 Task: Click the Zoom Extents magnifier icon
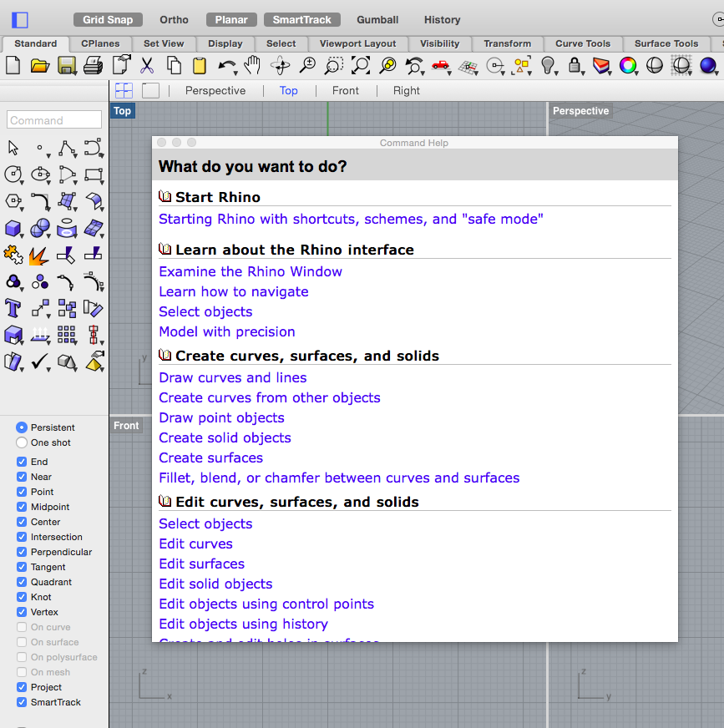[x=360, y=65]
